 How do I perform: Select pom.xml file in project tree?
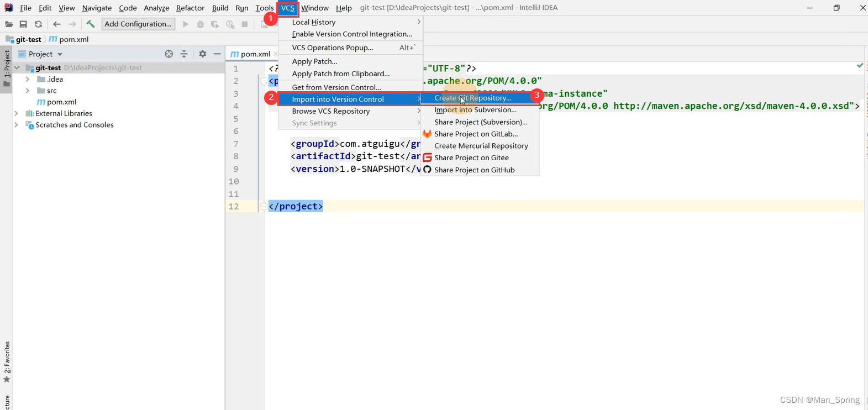pos(61,102)
